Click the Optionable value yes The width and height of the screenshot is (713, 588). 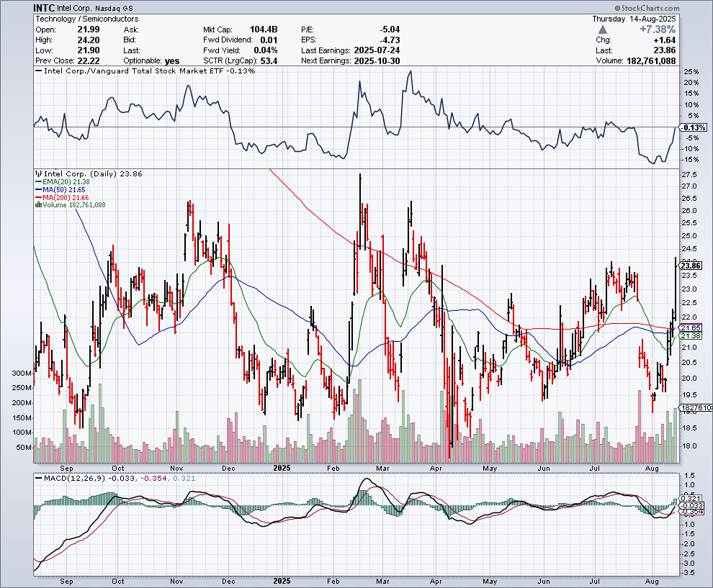(x=172, y=61)
